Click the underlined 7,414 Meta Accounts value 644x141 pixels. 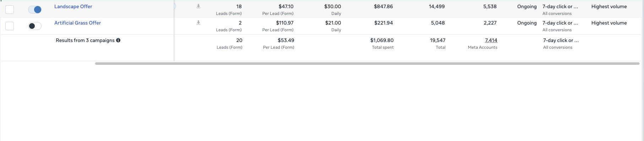[491, 40]
